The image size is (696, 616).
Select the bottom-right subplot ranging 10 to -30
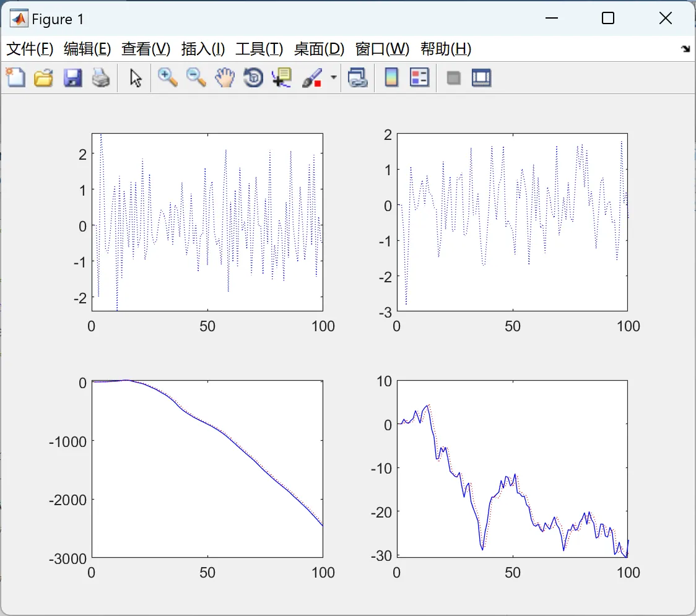point(512,469)
